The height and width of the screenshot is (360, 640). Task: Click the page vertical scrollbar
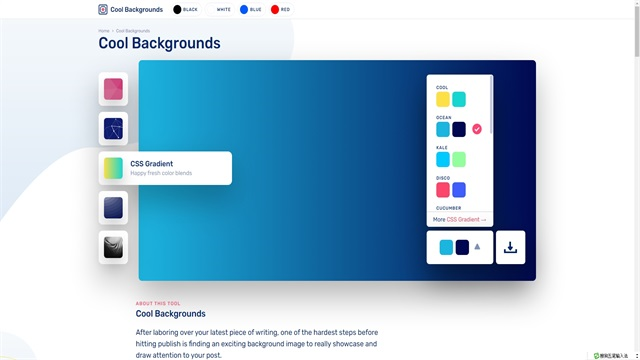[x=637, y=31]
